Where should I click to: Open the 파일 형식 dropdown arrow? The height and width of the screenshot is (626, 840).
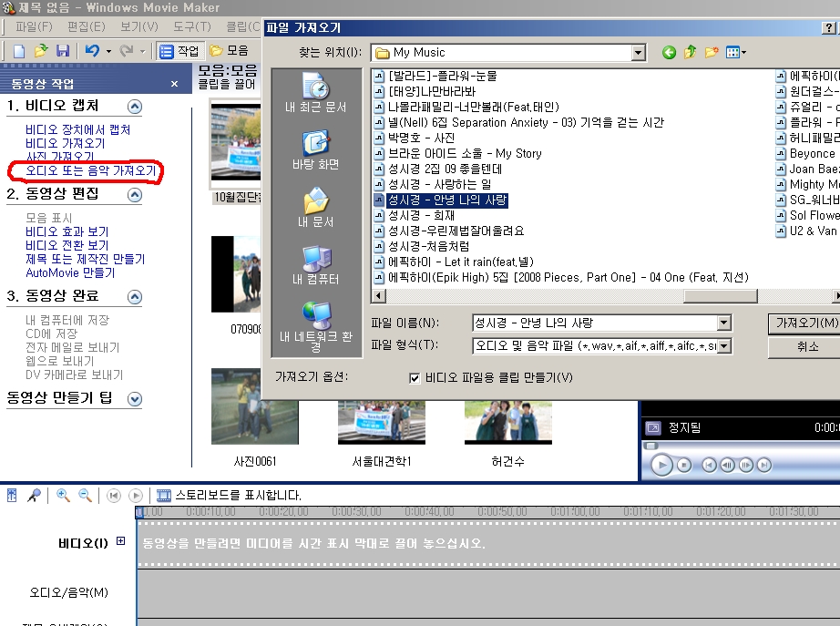(723, 345)
